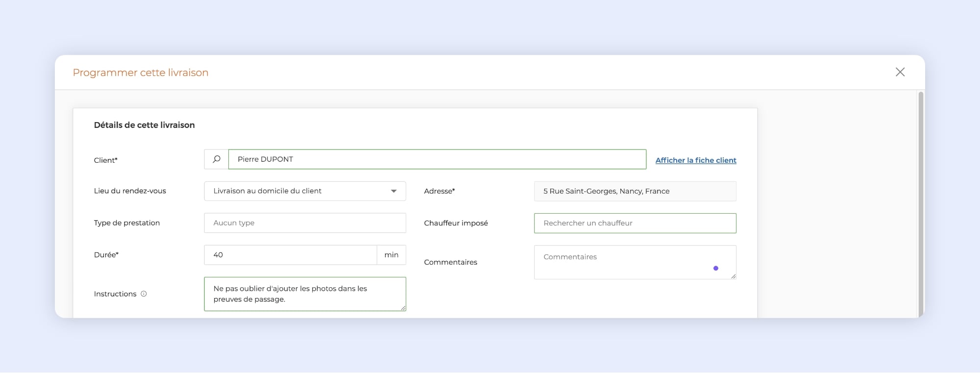Click the Durée field showing 40
The image size is (980, 373).
click(290, 255)
